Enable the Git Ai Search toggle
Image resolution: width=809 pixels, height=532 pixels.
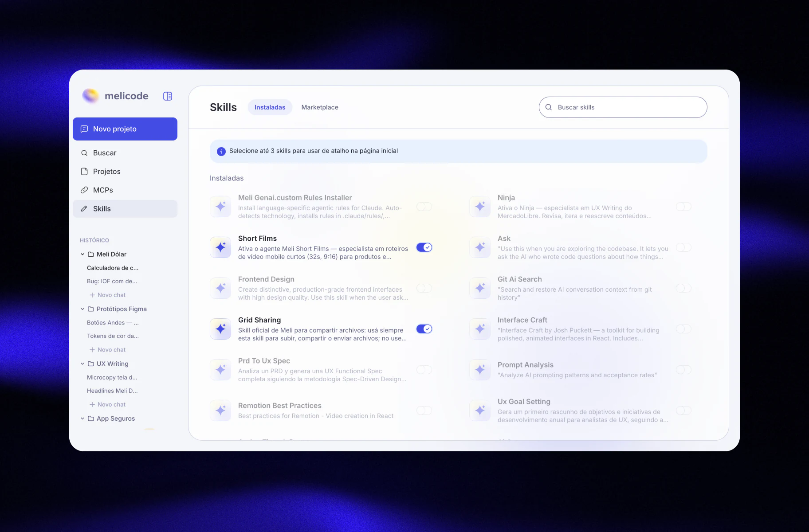[x=683, y=288]
